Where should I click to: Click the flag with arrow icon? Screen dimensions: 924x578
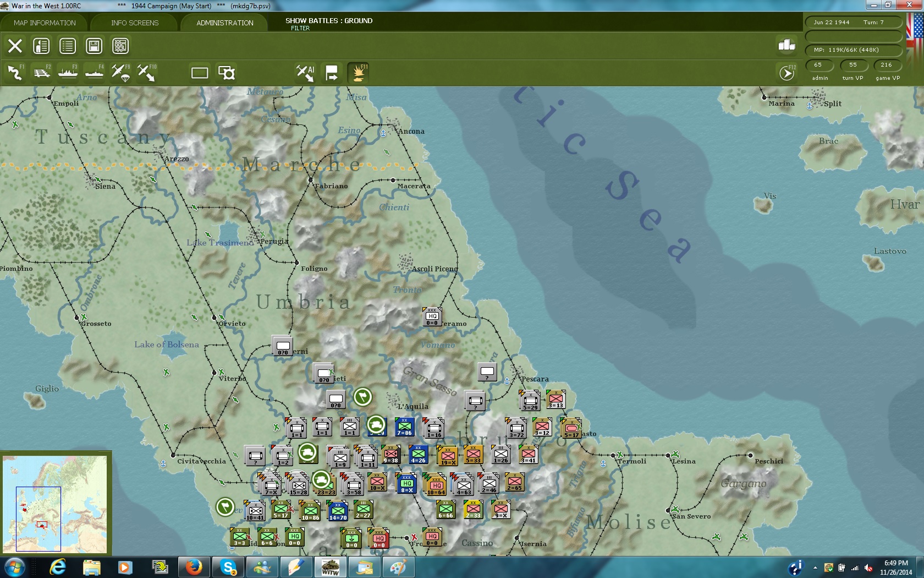(332, 73)
